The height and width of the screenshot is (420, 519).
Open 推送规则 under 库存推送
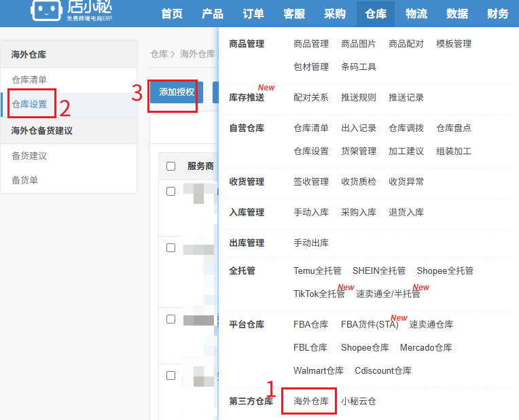(359, 97)
